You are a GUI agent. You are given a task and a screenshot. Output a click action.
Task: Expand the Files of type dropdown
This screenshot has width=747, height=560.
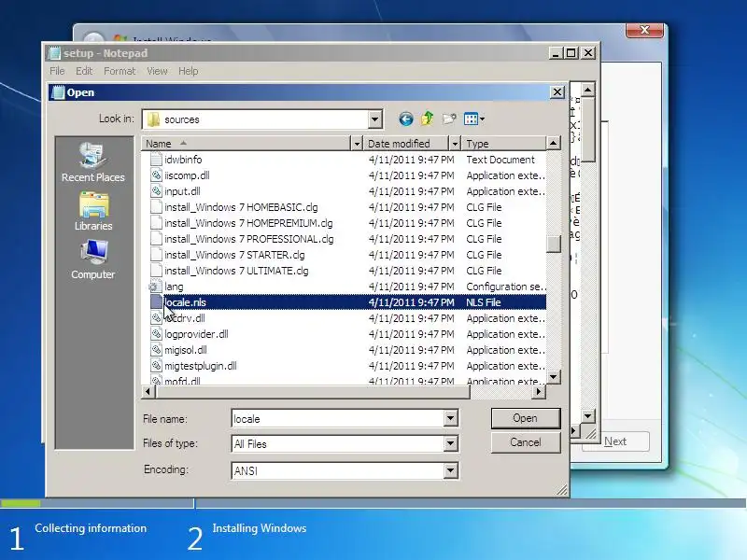tap(450, 444)
